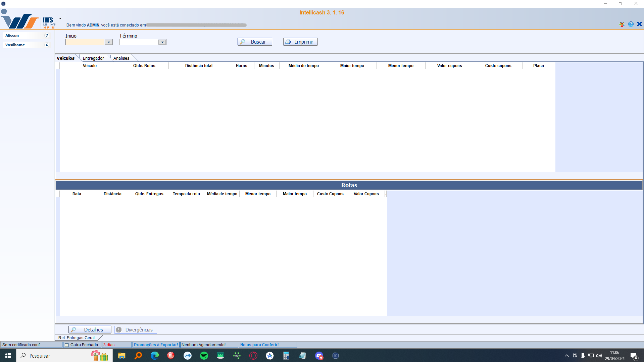This screenshot has width=644, height=362.
Task: Open Microsoft Edge from the taskbar
Action: point(154,356)
